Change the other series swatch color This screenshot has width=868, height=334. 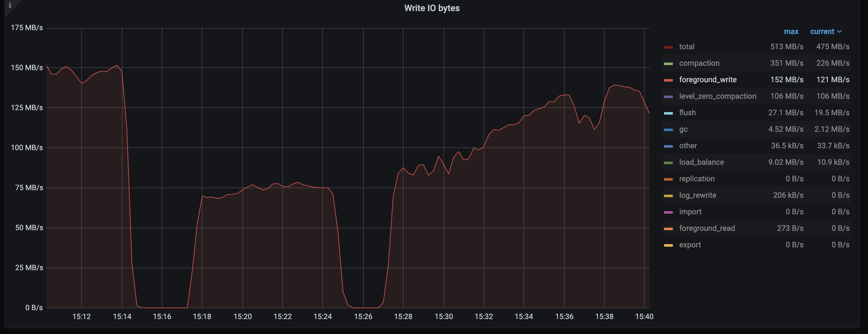[x=668, y=146]
